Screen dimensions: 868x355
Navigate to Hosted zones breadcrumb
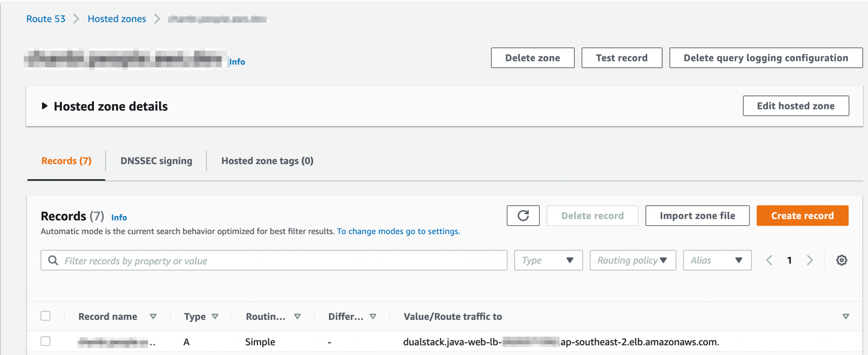(117, 19)
